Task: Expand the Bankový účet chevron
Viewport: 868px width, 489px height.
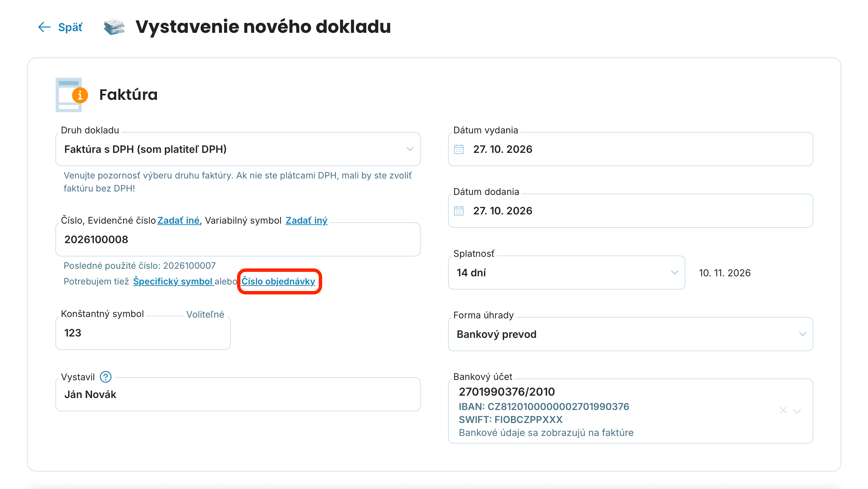Action: pyautogui.click(x=797, y=411)
